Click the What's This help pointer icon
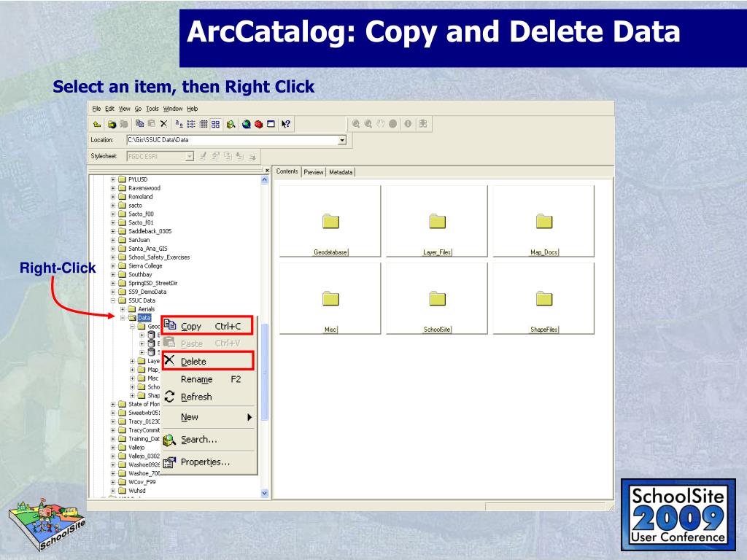The height and width of the screenshot is (560, 747). pos(286,124)
